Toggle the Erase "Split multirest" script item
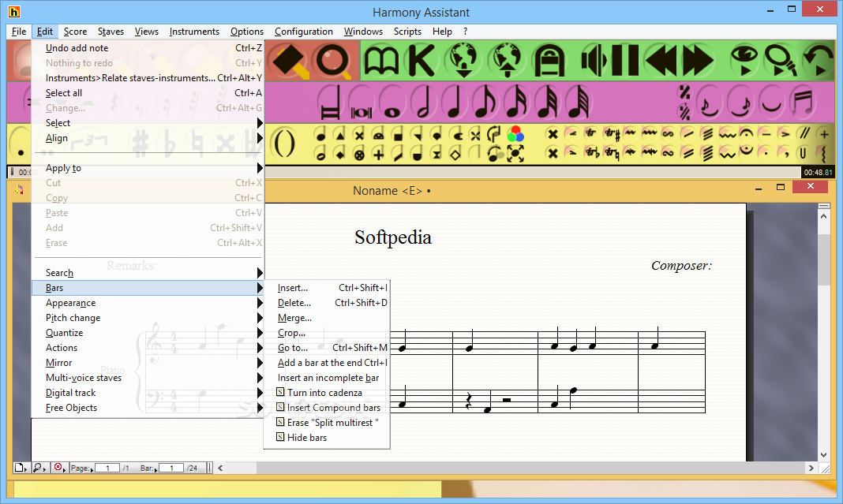Viewport: 843px width, 504px height. click(x=326, y=423)
